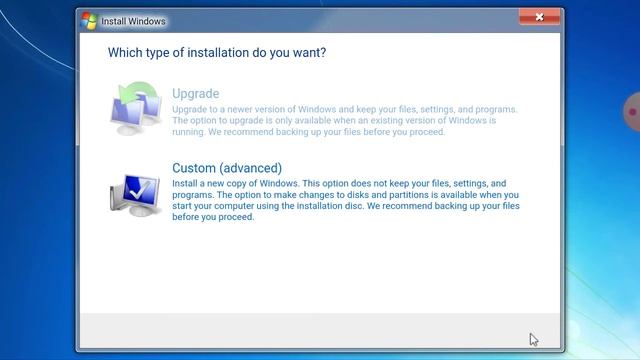The height and width of the screenshot is (360, 640).
Task: Click the Windows logo in title bar
Action: coord(89,21)
